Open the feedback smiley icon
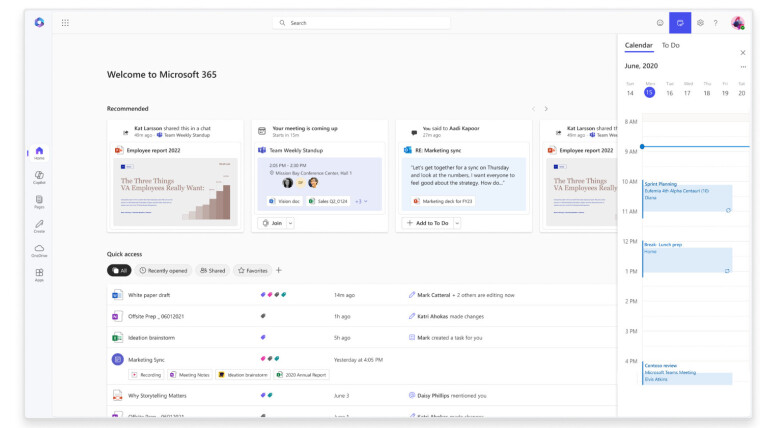Viewport: 760px width, 428px height. (660, 23)
